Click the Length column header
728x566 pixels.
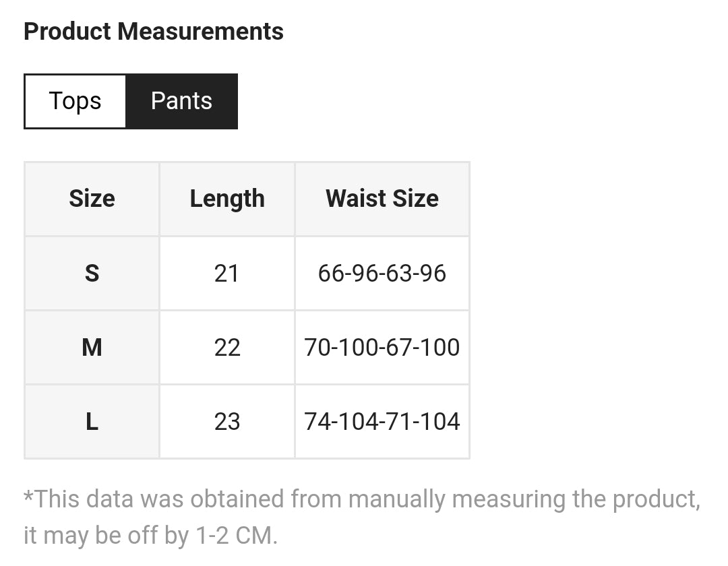(x=227, y=199)
